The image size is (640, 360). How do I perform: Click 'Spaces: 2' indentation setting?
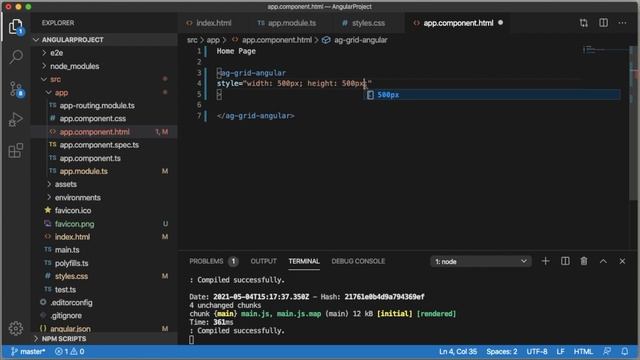coord(501,351)
